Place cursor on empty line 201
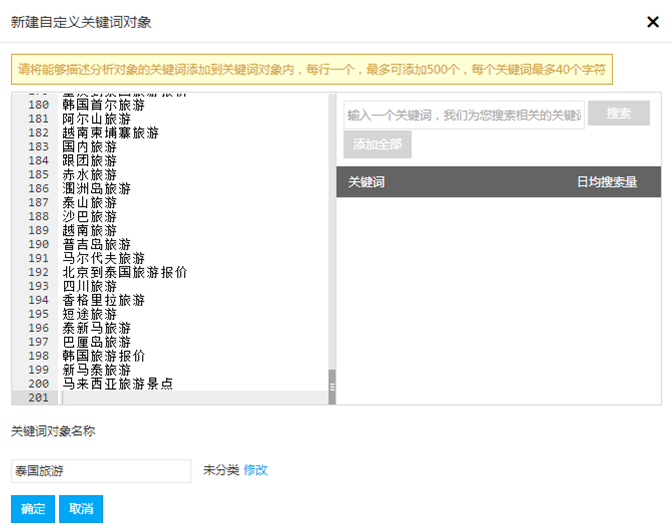Screen dimensions: 672x528 click(x=190, y=398)
